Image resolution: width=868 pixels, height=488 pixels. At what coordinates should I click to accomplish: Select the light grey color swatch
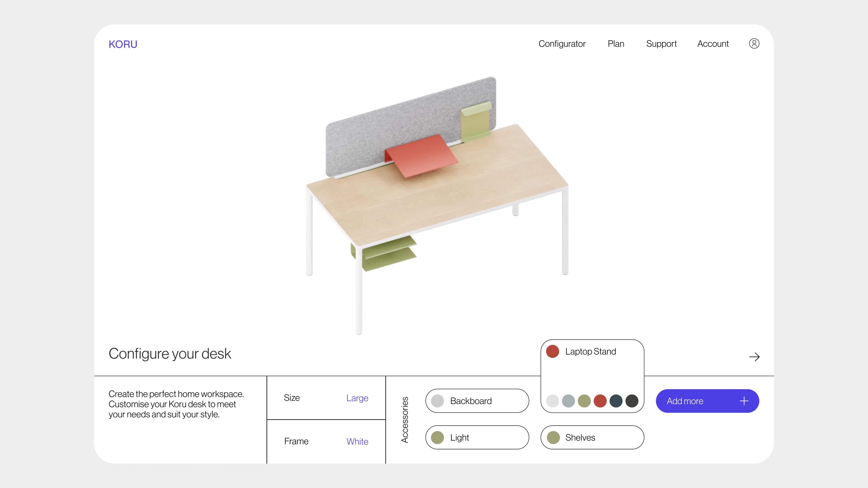pyautogui.click(x=552, y=401)
